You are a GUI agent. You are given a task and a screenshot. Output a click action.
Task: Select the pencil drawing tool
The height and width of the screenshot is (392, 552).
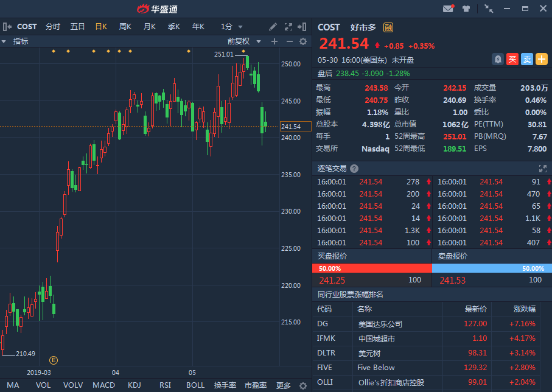pos(273,27)
